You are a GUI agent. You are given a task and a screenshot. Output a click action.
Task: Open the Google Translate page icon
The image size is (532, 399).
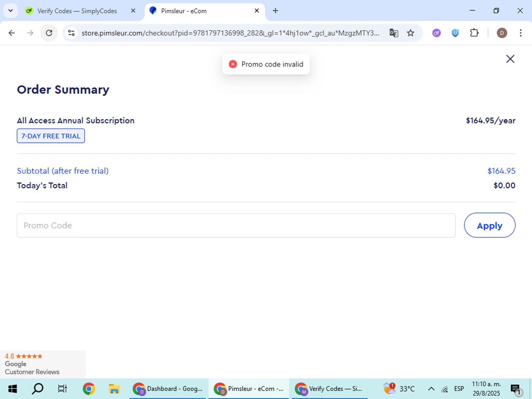394,33
